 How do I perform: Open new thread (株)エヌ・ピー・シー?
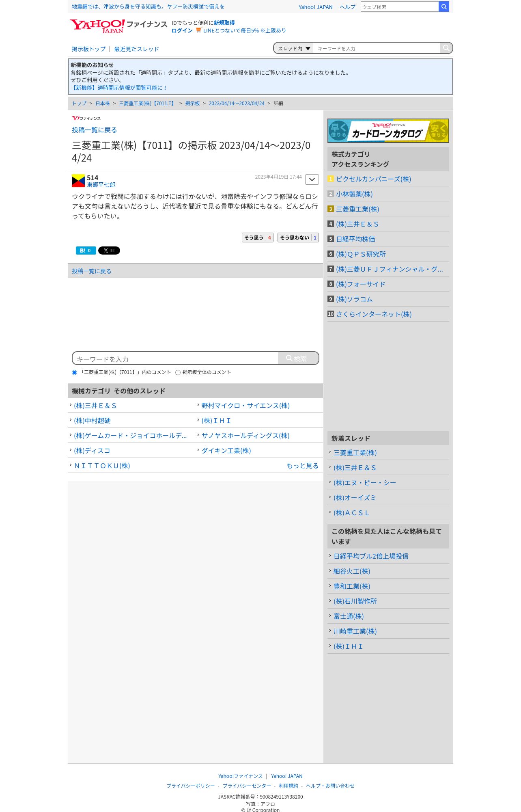[365, 483]
